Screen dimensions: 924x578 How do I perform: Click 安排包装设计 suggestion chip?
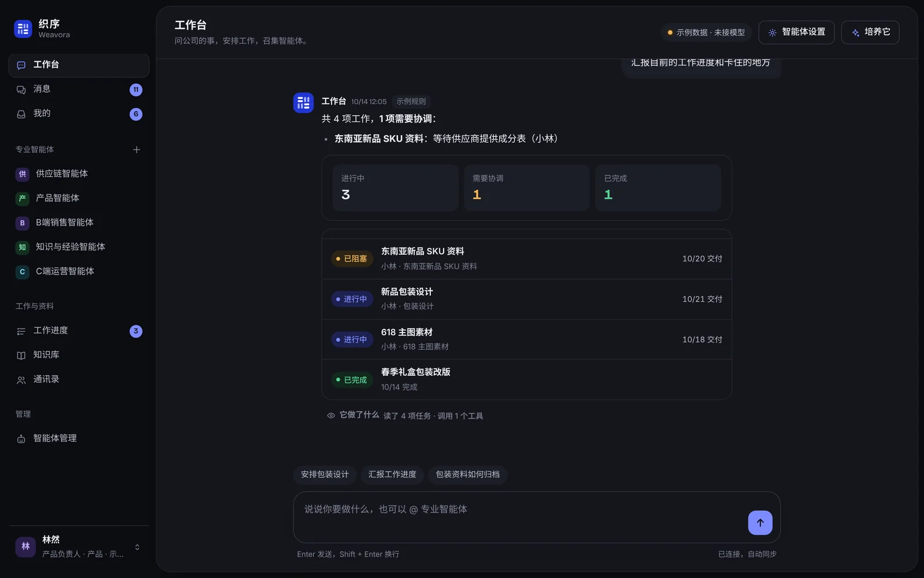point(325,475)
